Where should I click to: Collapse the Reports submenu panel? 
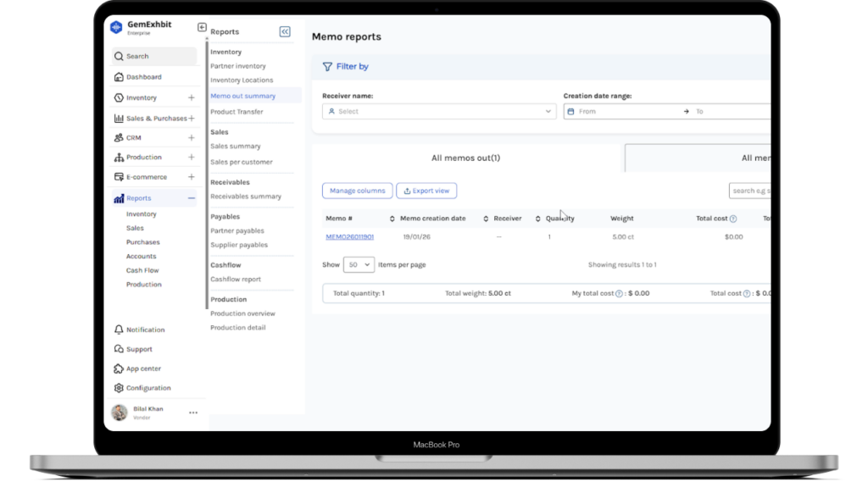click(285, 31)
